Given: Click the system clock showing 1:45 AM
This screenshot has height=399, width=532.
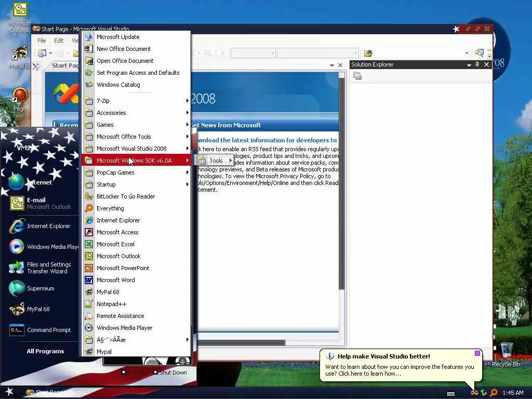Looking at the screenshot, I should 513,393.
